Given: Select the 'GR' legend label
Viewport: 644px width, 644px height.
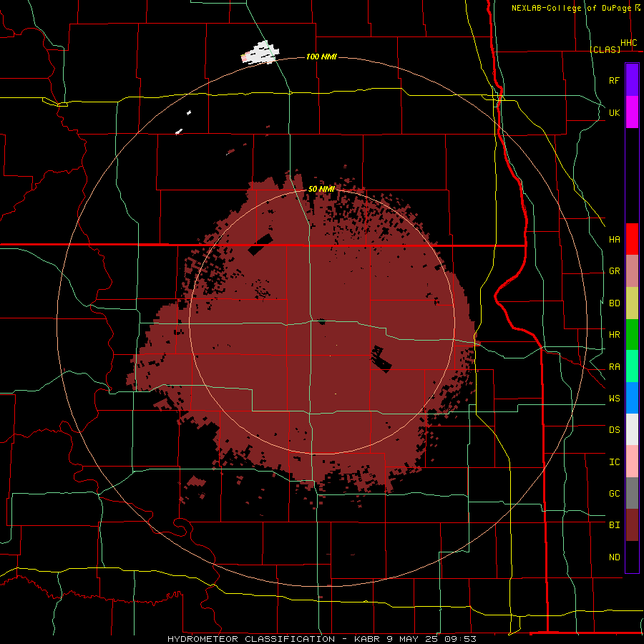Looking at the screenshot, I should pos(614,271).
